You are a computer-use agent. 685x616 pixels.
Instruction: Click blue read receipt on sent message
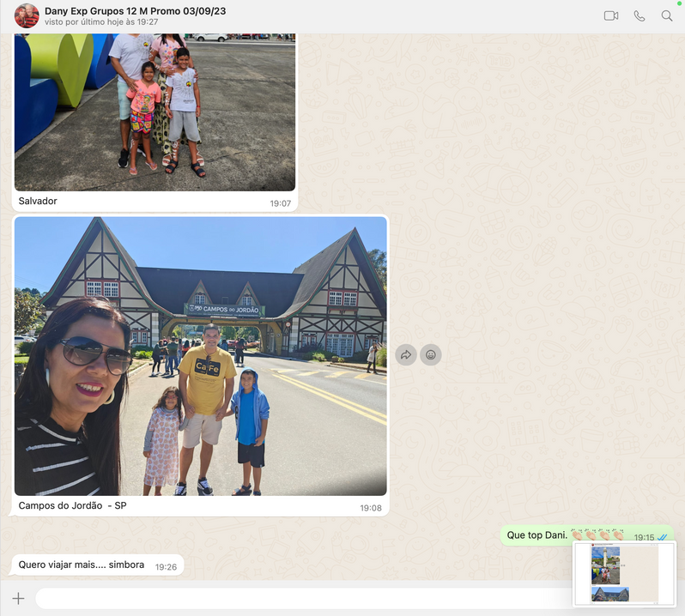(x=662, y=537)
